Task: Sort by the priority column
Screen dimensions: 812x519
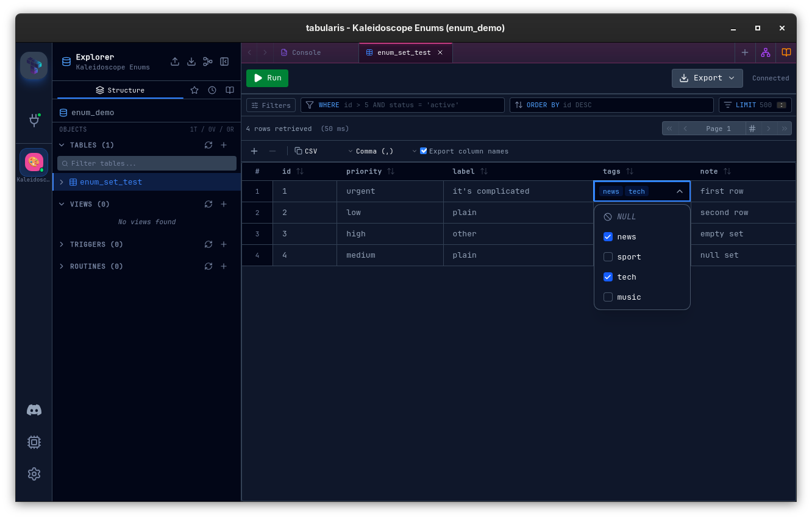Action: pyautogui.click(x=391, y=172)
